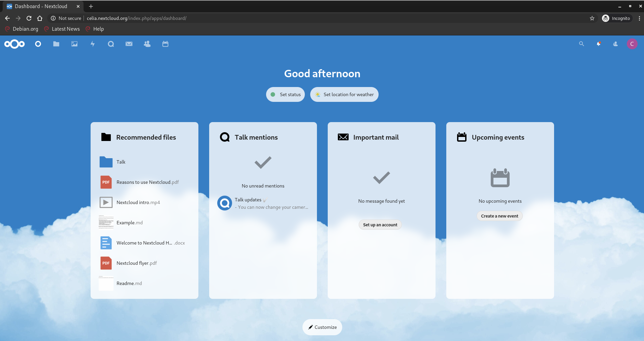Image resolution: width=644 pixels, height=341 pixels.
Task: Open the Talk app in navigation bar
Action: pyautogui.click(x=111, y=44)
